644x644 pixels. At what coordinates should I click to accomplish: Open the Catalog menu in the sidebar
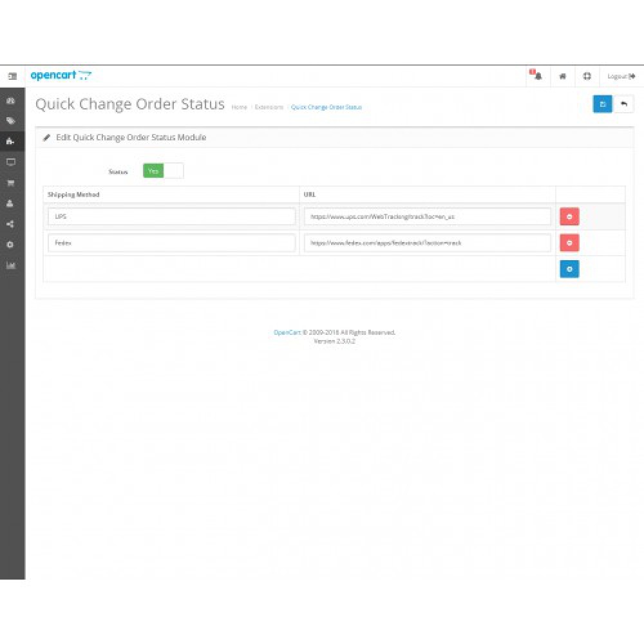click(11, 119)
